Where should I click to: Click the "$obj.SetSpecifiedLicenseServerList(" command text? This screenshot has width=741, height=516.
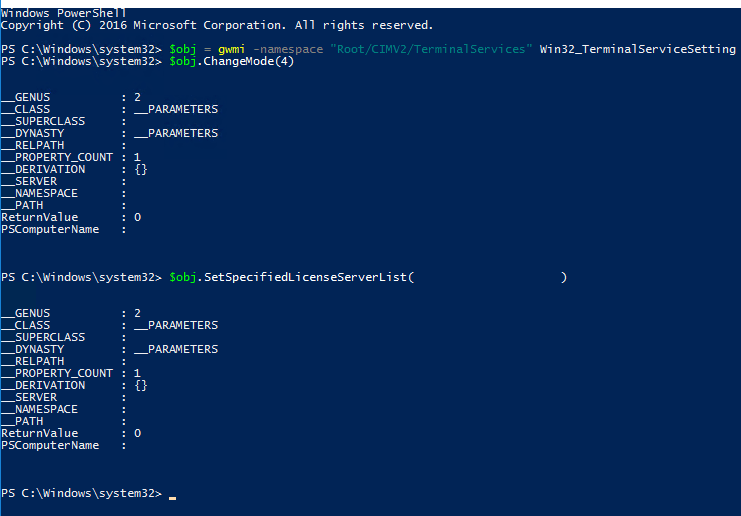click(291, 277)
